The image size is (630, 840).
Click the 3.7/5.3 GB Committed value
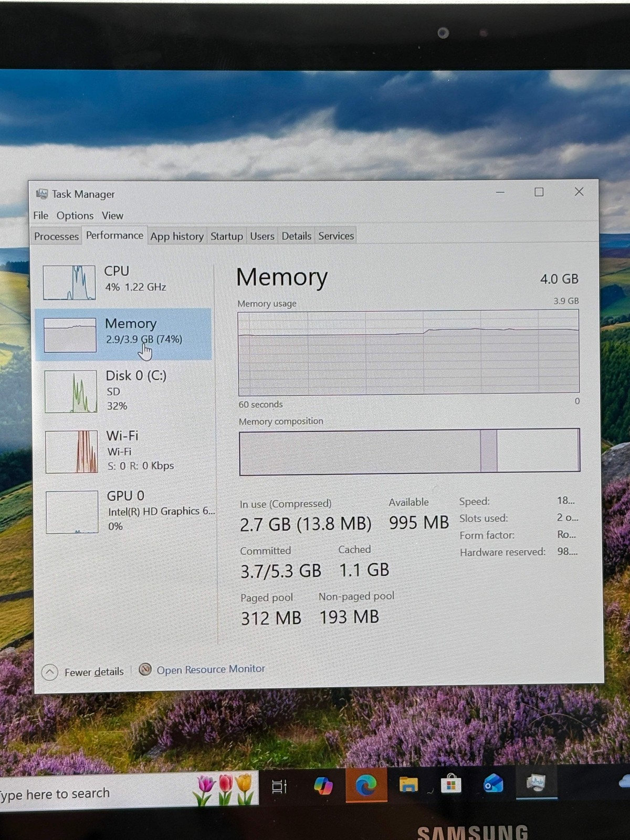[x=281, y=571]
